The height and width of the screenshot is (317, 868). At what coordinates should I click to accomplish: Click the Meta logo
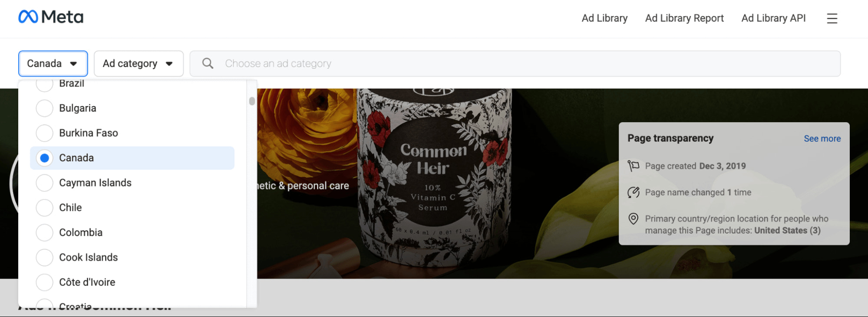pyautogui.click(x=51, y=17)
